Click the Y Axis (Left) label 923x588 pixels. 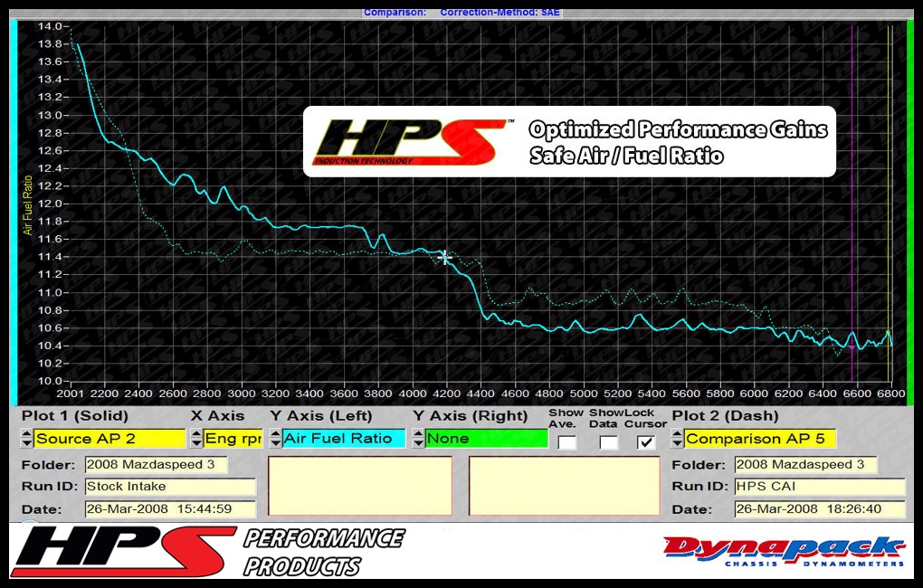pos(321,416)
